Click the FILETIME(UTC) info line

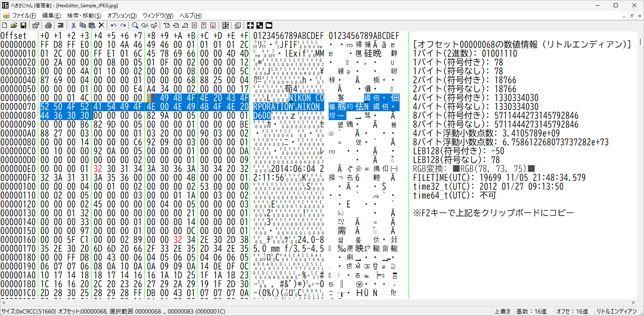[499, 178]
